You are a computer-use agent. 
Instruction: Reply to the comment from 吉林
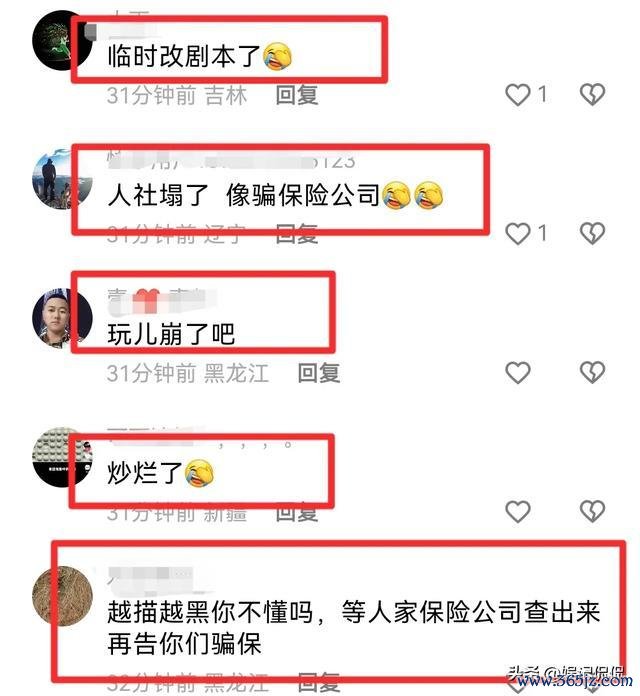[x=296, y=95]
